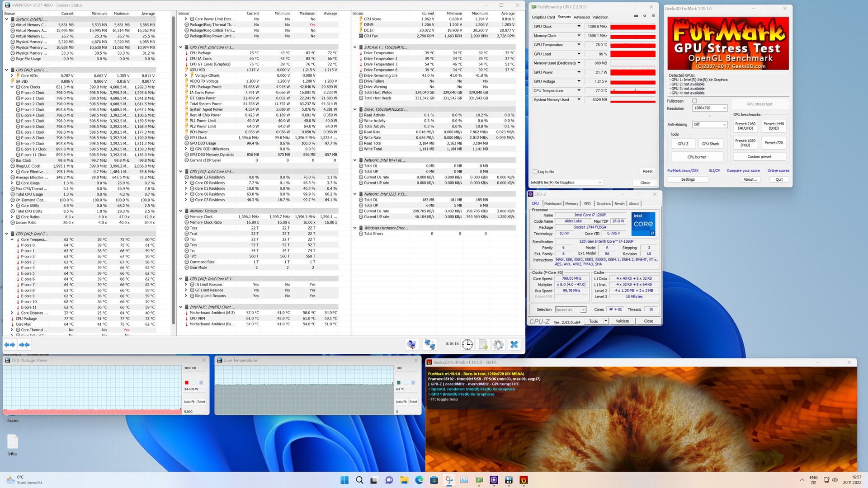The image size is (868, 488).
Task: Switch to GPU-Z Advanced tab
Action: (x=581, y=17)
